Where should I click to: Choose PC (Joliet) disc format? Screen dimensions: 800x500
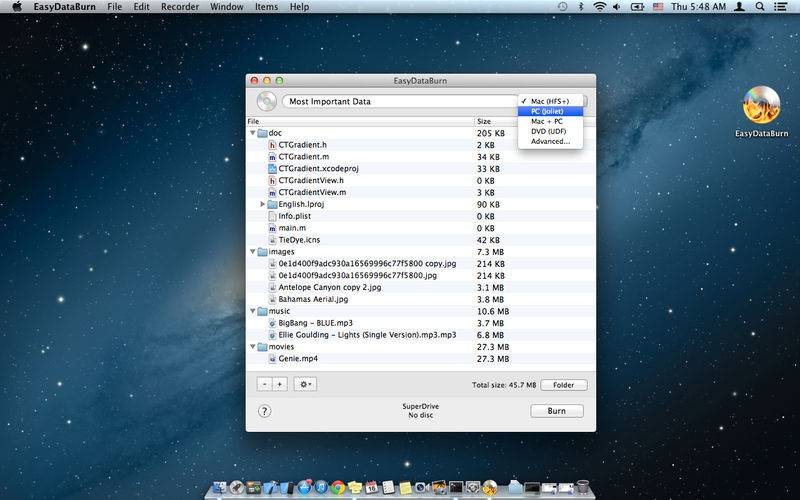click(551, 111)
